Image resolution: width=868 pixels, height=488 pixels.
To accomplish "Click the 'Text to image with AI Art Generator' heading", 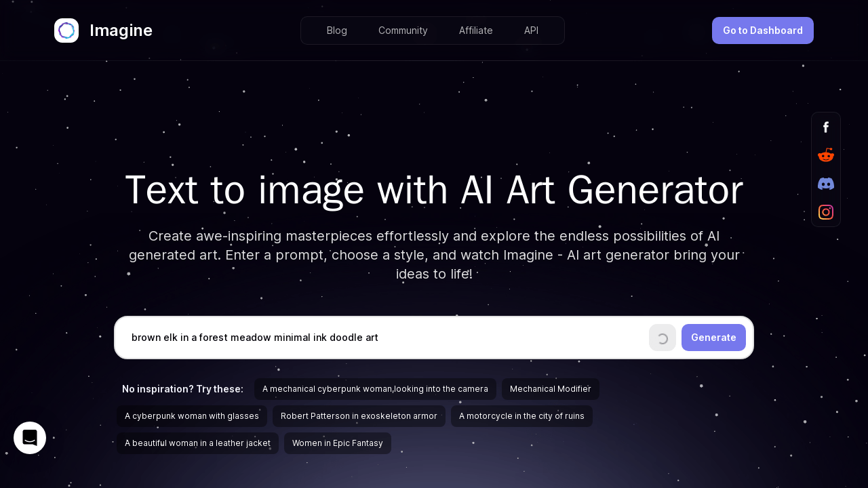I will click(434, 190).
